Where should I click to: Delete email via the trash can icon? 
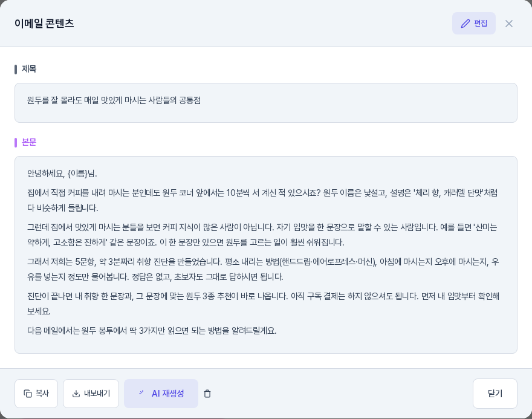click(x=207, y=394)
